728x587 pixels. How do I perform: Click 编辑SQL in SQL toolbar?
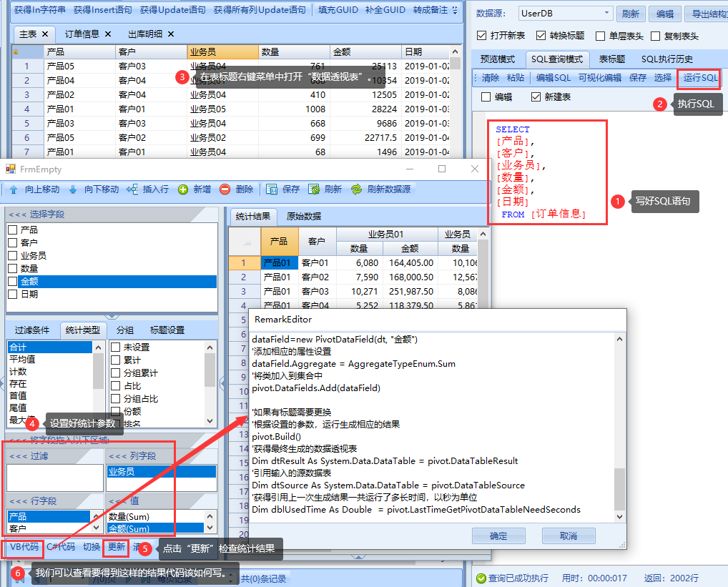tap(554, 77)
